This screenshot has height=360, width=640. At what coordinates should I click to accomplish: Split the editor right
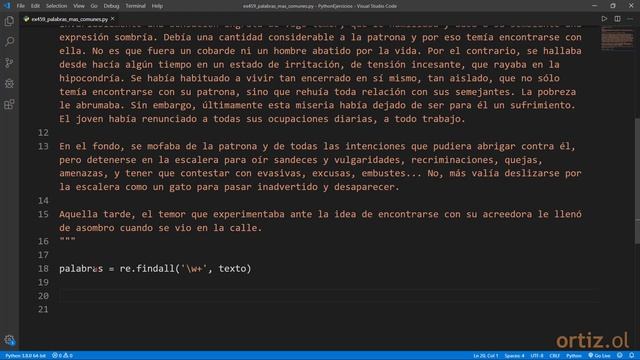[x=617, y=19]
